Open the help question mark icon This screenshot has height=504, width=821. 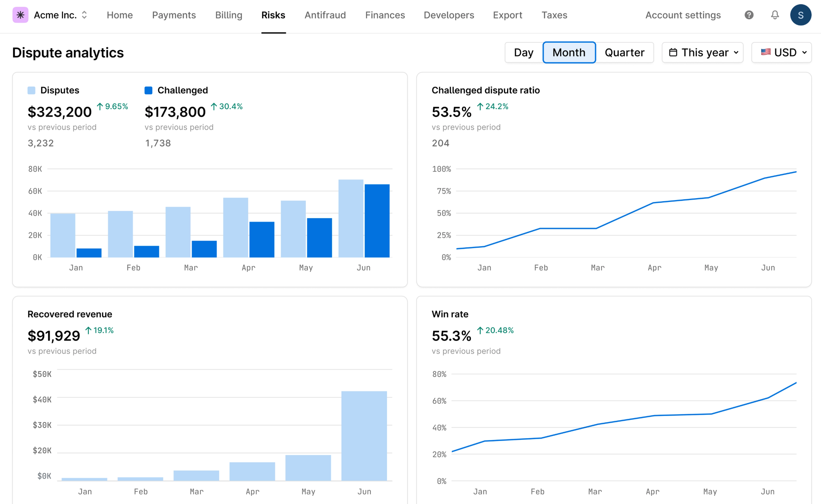click(749, 15)
